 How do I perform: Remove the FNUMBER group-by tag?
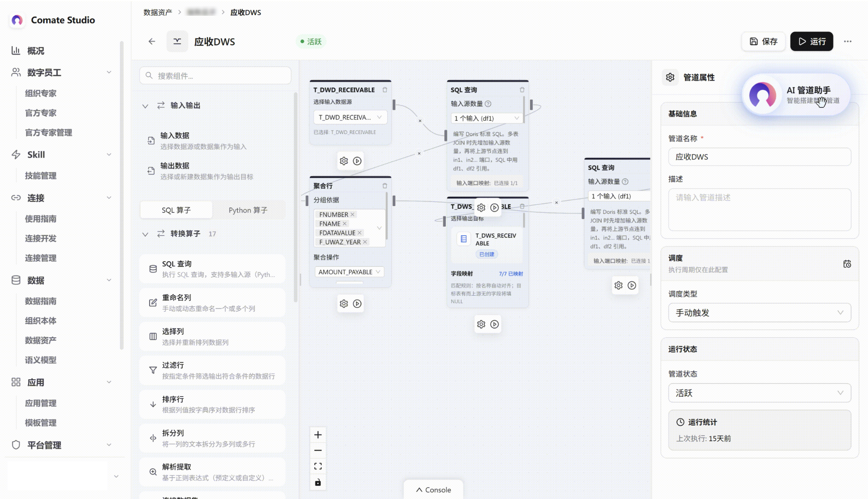coord(352,214)
